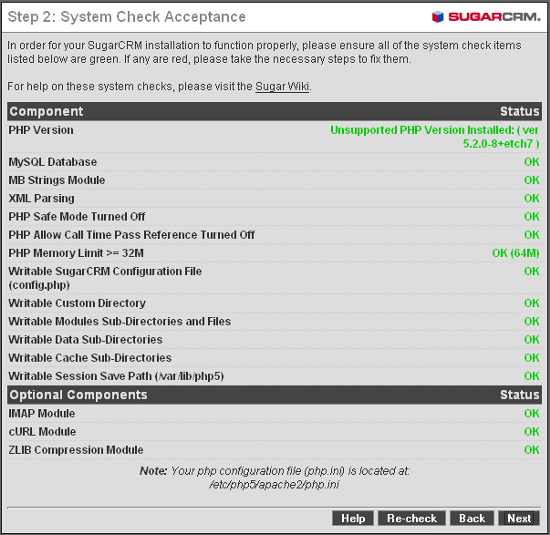Screen dimensions: 550x535
Task: Click the Unsupported PHP Version status text
Action: [x=435, y=137]
